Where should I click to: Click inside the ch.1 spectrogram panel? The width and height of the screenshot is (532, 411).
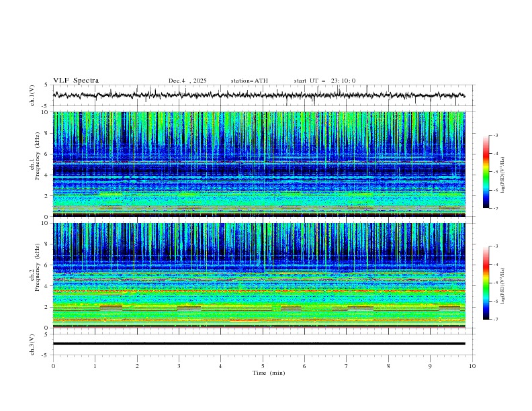(259, 164)
